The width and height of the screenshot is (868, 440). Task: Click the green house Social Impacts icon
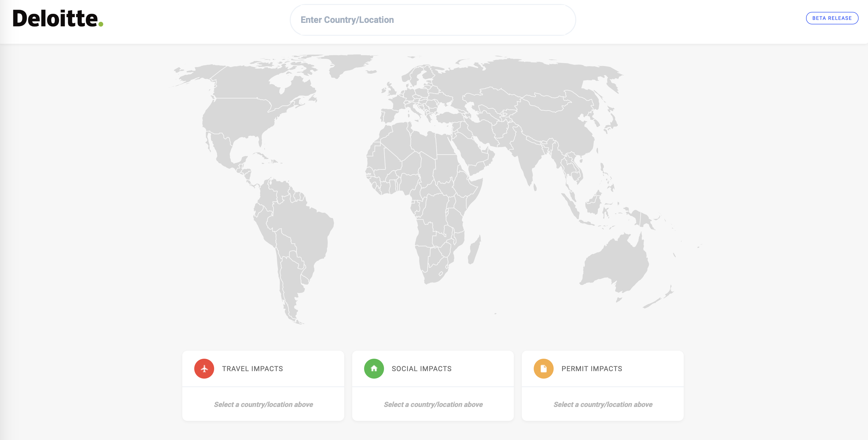(374, 369)
